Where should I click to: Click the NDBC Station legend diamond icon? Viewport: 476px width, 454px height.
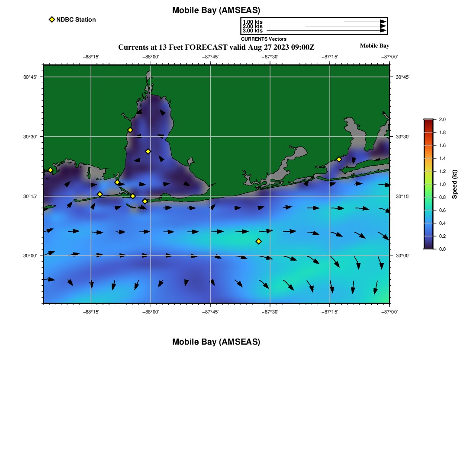pos(52,19)
